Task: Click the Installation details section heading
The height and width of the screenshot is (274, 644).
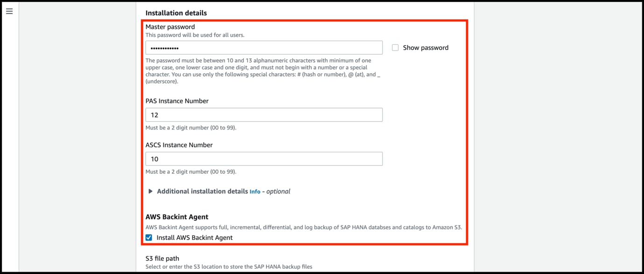Action: click(x=176, y=13)
